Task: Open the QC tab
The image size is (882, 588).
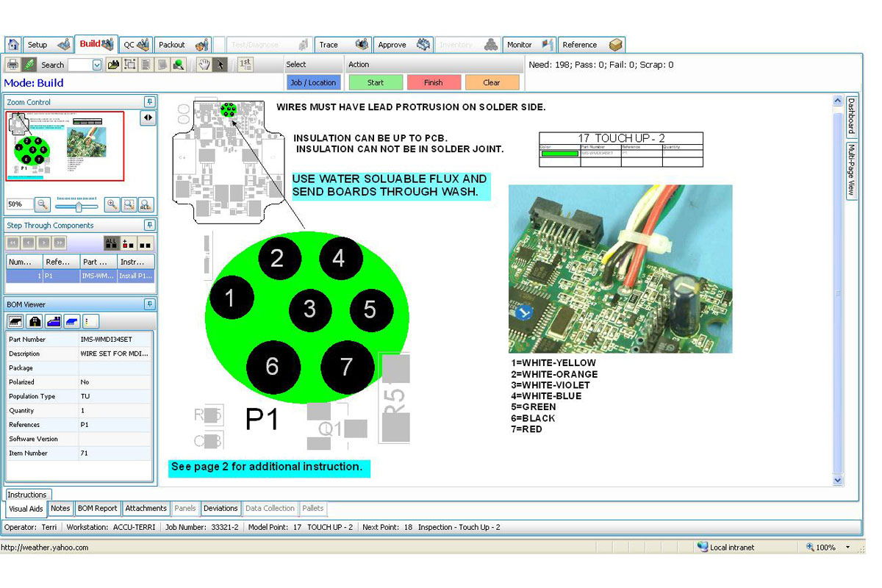Action: [136, 45]
